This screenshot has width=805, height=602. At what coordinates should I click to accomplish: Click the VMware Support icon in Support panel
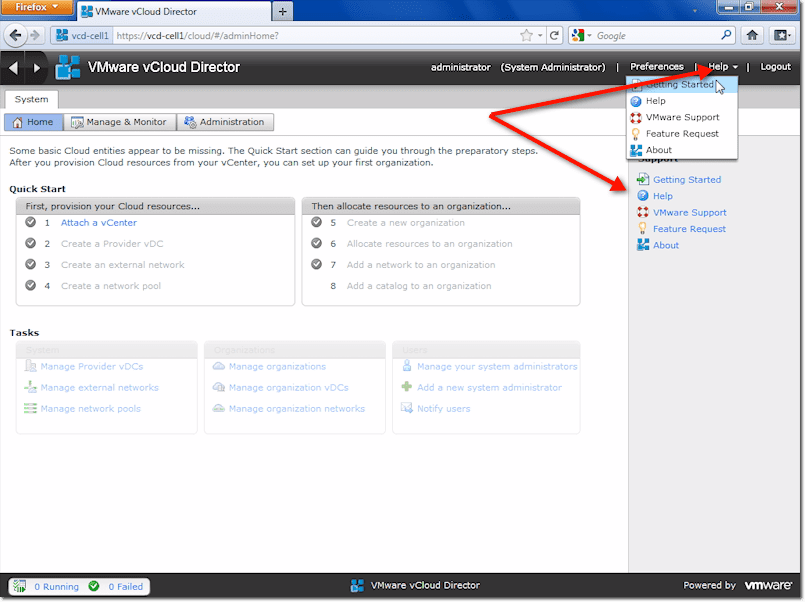click(x=643, y=212)
